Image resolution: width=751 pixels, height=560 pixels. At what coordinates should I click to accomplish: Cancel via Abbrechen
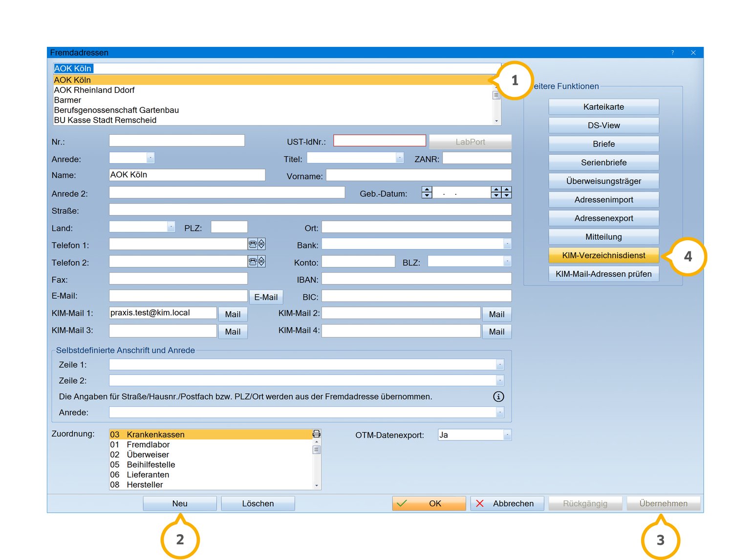pyautogui.click(x=507, y=503)
